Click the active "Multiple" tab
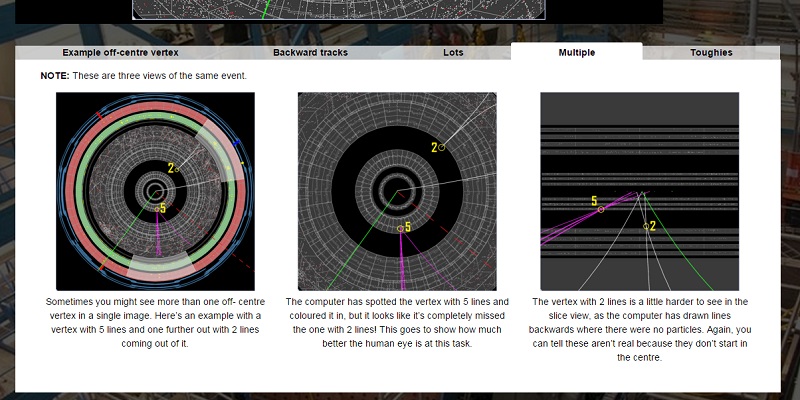This screenshot has height=400, width=800. click(577, 52)
